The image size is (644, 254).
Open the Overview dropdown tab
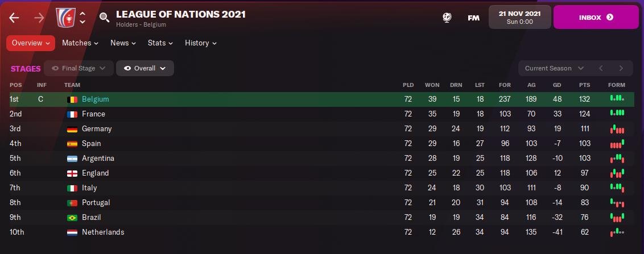tap(31, 43)
